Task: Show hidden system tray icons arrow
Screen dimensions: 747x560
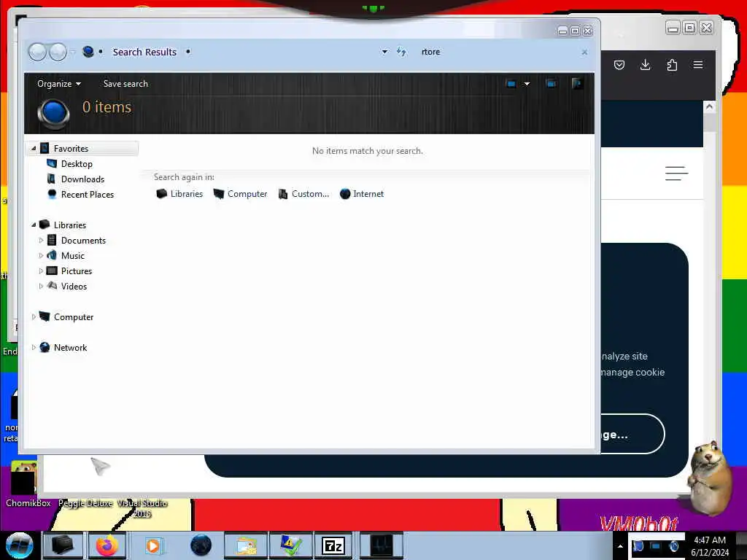Action: [620, 546]
